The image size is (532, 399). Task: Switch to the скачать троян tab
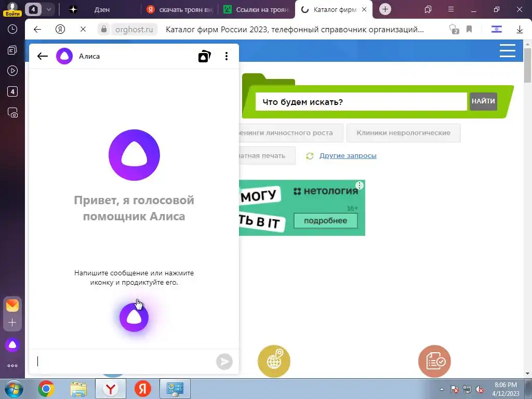coord(179,10)
